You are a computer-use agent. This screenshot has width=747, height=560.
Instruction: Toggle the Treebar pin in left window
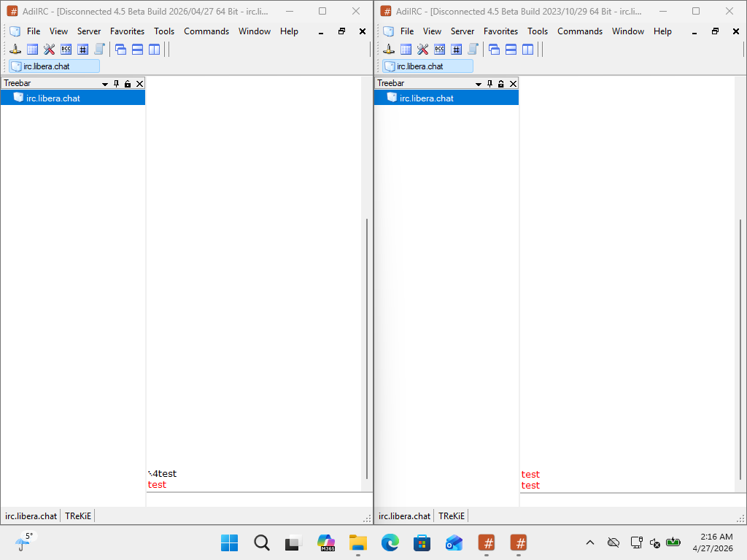(115, 83)
